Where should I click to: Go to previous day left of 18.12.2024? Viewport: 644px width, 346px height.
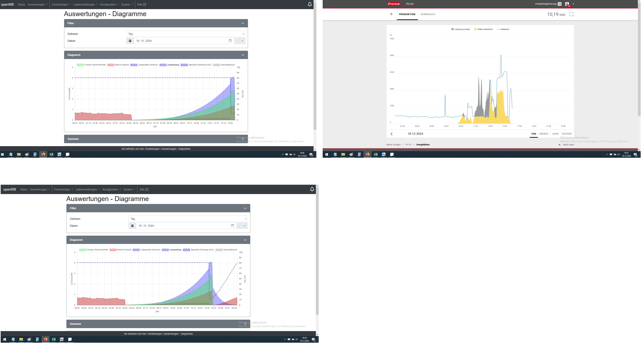(392, 134)
